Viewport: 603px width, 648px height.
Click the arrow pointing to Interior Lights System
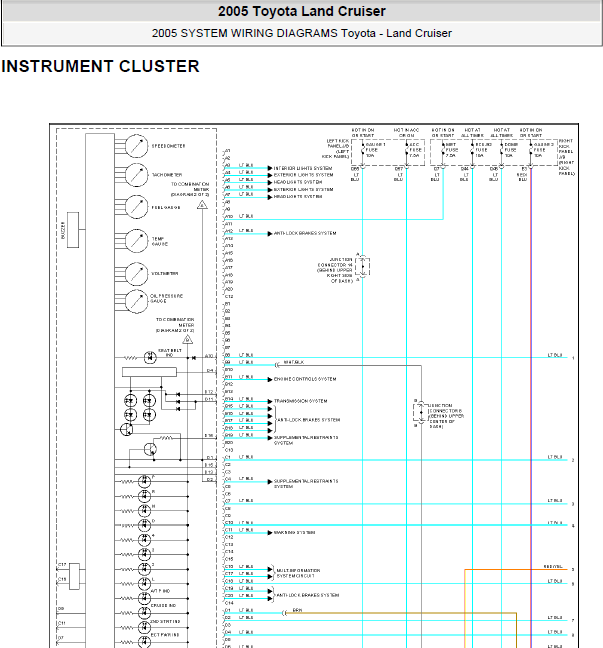pos(270,168)
